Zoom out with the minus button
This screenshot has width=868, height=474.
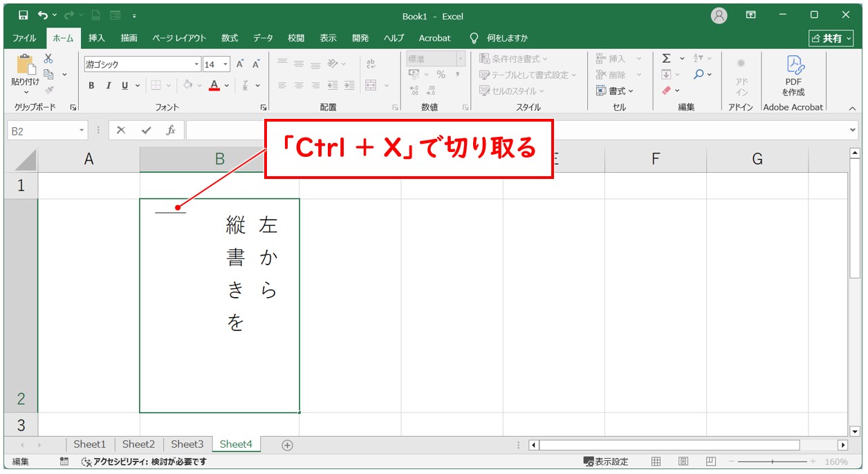pos(732,462)
